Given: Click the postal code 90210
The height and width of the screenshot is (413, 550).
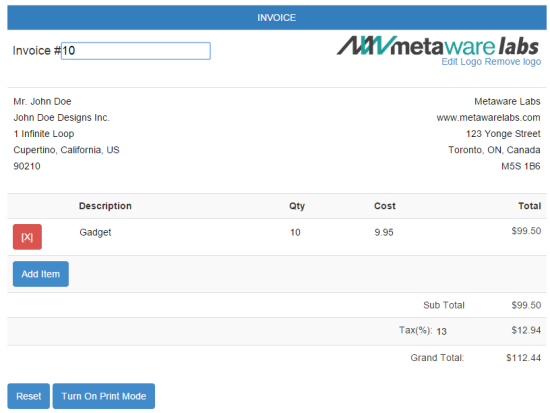Looking at the screenshot, I should tap(27, 166).
